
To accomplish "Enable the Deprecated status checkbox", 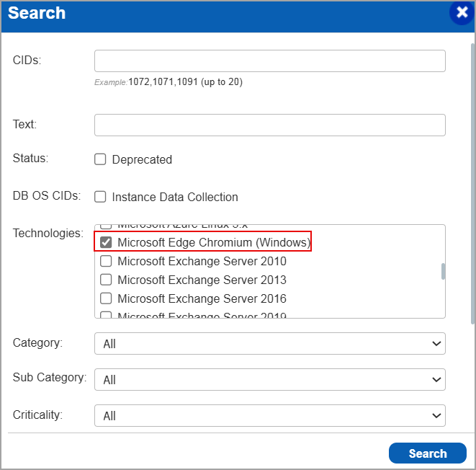I will point(101,159).
